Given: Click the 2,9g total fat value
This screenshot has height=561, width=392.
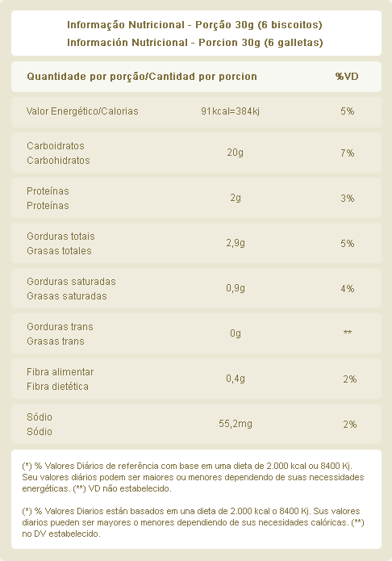Looking at the screenshot, I should point(236,243).
